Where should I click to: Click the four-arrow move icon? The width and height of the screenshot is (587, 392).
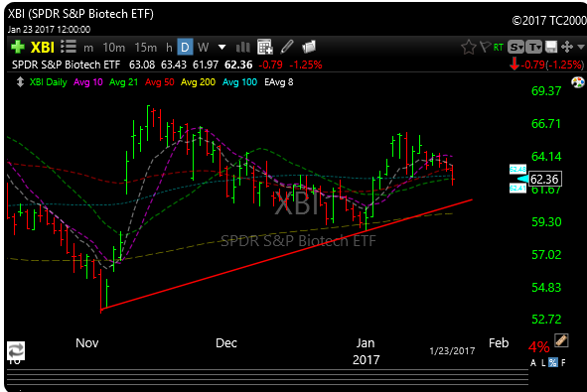coord(567,47)
